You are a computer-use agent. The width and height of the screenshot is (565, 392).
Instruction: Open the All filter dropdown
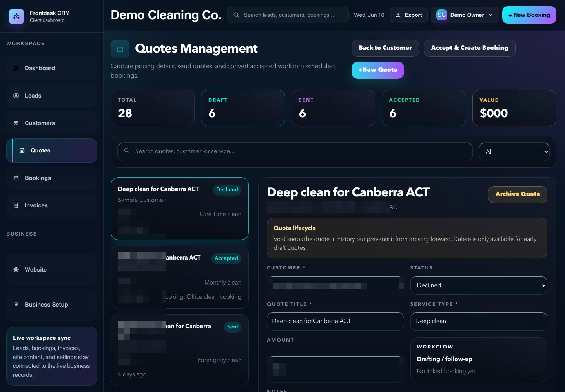coord(514,152)
